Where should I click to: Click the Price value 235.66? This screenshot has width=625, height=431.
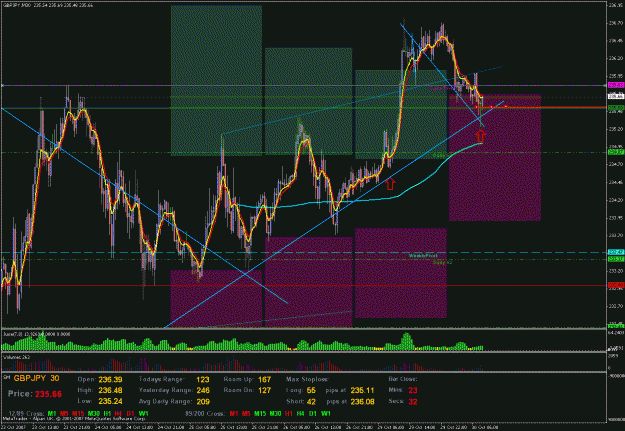click(48, 394)
